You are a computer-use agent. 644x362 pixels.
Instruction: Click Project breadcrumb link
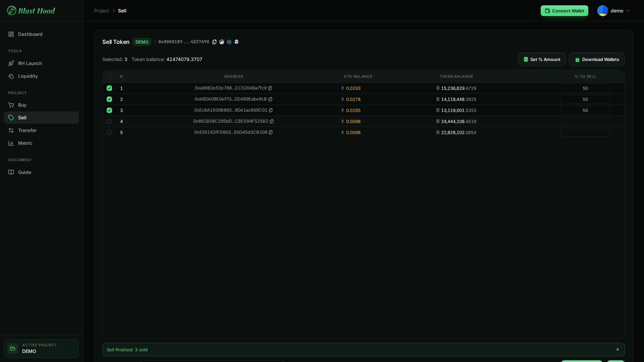click(102, 11)
